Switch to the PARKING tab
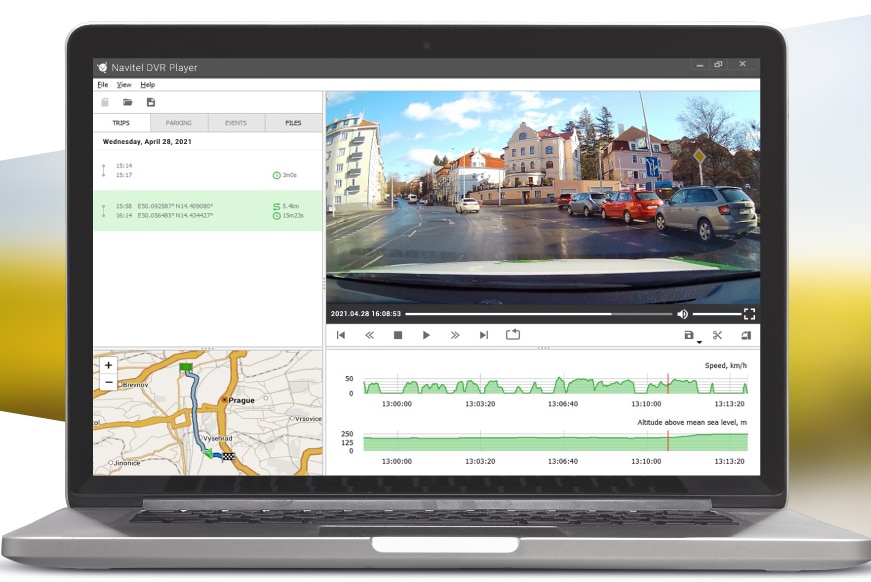871x582 pixels. point(179,123)
